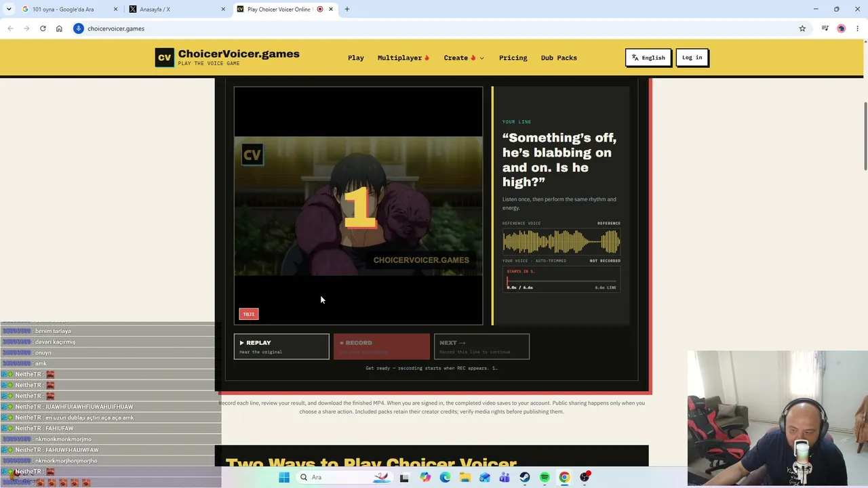Change language with the English button
The height and width of the screenshot is (488, 868).
tap(648, 58)
